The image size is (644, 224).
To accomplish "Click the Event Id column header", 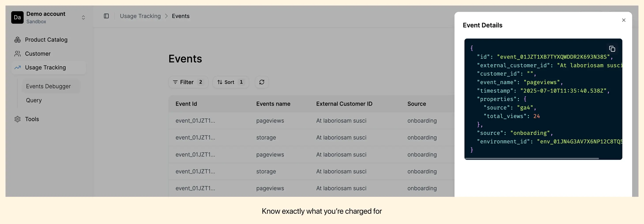I will [x=186, y=104].
